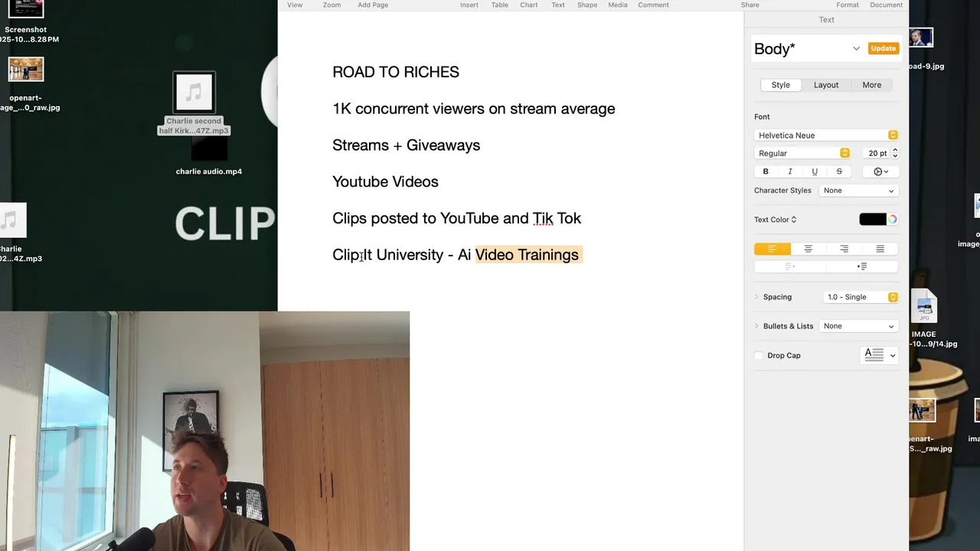
Task: Justify the text alignment
Action: coord(880,249)
